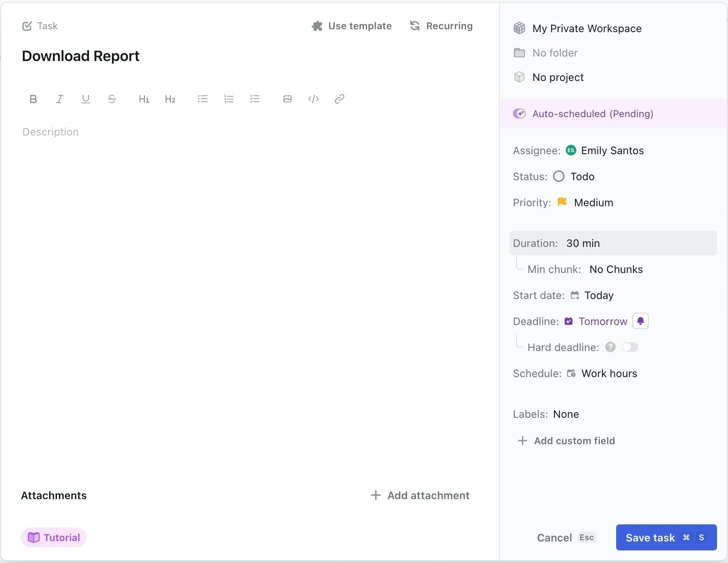Click the Auto-scheduled status icon
728x563 pixels.
pos(519,113)
